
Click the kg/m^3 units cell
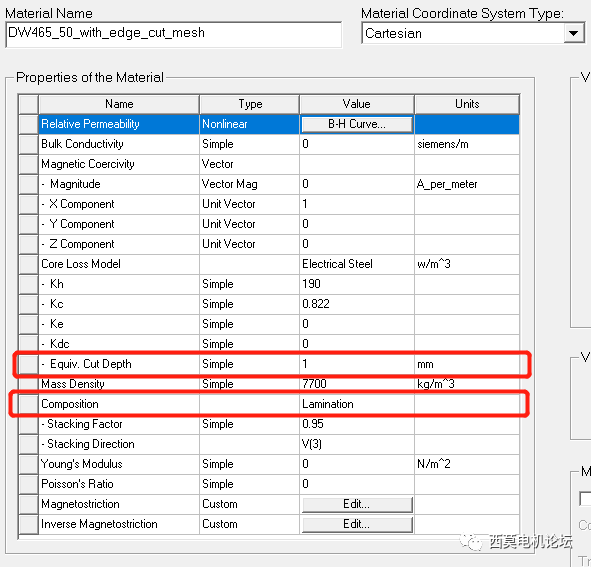(467, 384)
